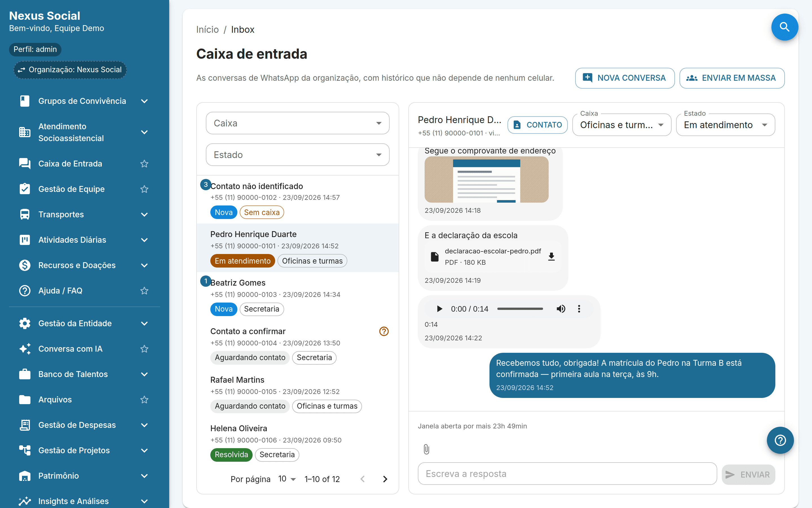Click the Ajuda / FAQ help icon

[25, 291]
